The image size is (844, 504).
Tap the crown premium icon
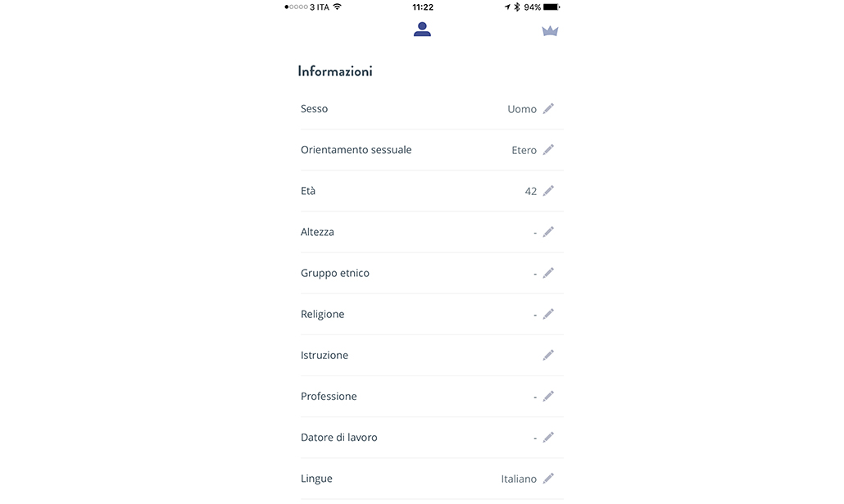click(550, 31)
